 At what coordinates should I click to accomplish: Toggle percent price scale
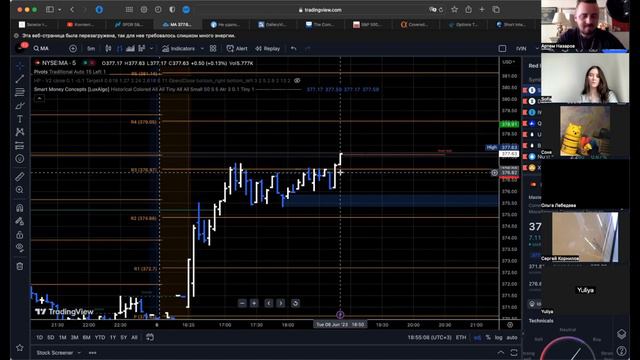pos(488,338)
